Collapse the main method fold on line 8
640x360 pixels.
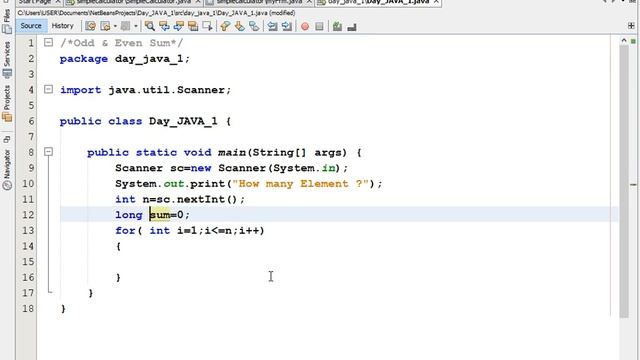pyautogui.click(x=48, y=152)
